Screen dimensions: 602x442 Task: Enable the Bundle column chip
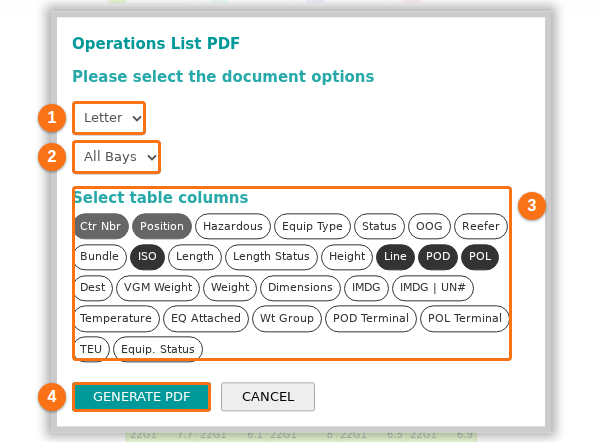pyautogui.click(x=99, y=257)
